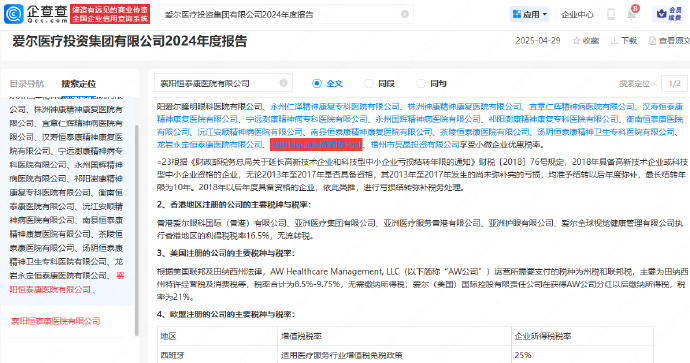Screen dimensions: 690x363
Task: Open link 汤阴恒泰康精神卫生专科医院有限公司
Action: [x=606, y=132]
